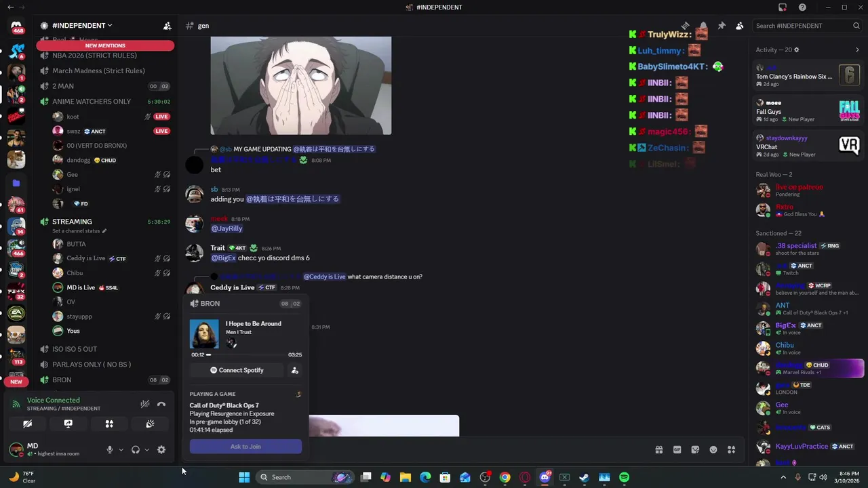This screenshot has height=488, width=868.
Task: Open Spotify from the taskbar
Action: [x=624, y=477]
